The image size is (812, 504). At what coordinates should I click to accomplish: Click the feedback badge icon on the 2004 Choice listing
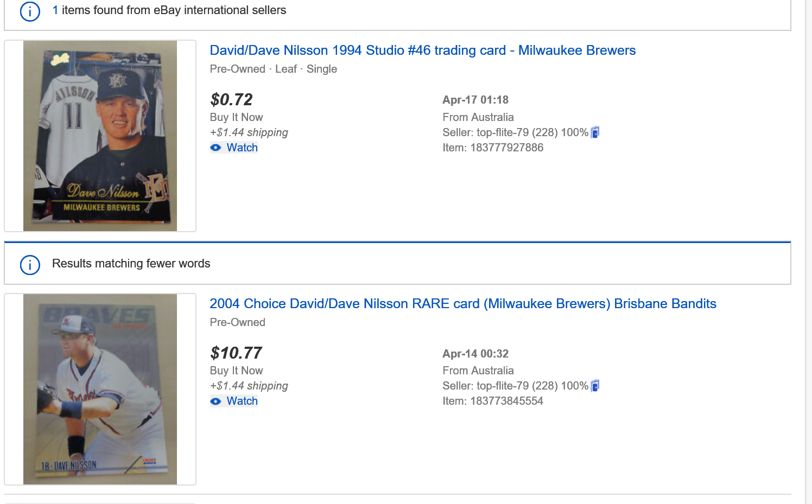[x=596, y=385]
